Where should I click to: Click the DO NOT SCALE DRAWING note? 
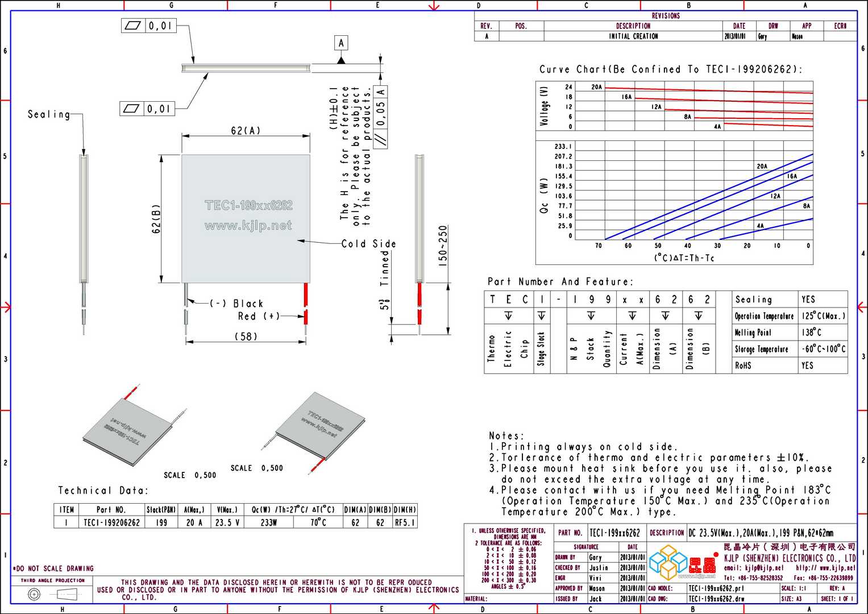(53, 569)
